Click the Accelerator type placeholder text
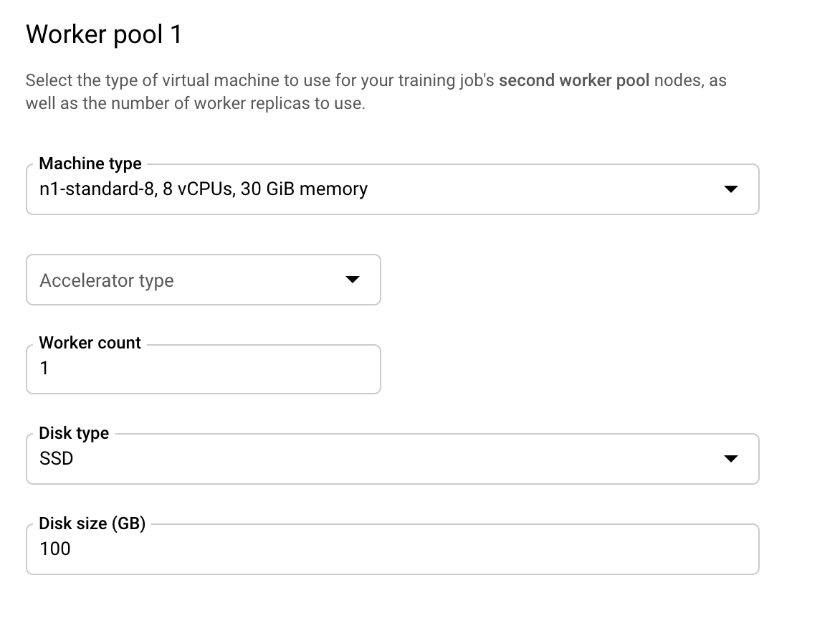Image resolution: width=840 pixels, height=631 pixels. point(106,280)
